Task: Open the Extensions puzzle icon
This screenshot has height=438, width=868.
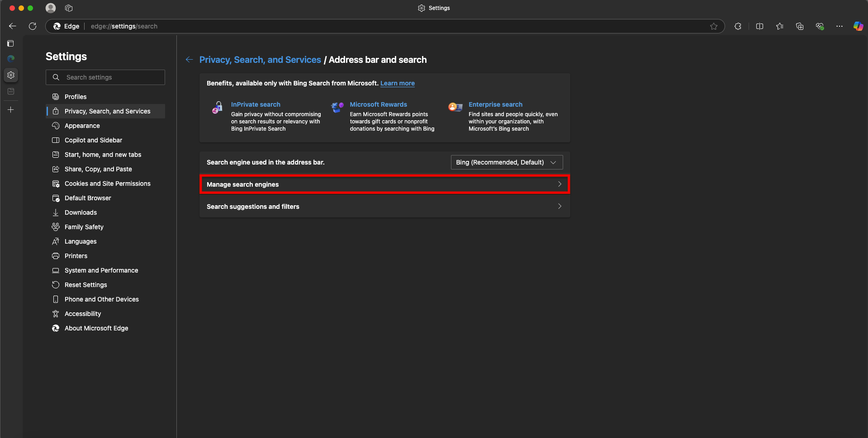Action: pos(738,26)
